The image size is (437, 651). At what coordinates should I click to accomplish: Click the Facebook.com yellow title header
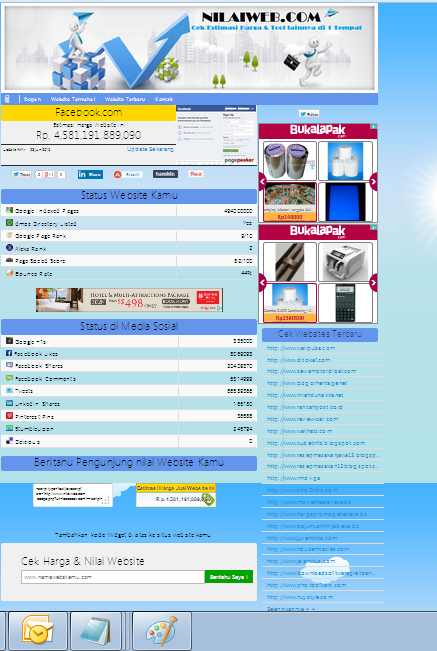tap(88, 113)
